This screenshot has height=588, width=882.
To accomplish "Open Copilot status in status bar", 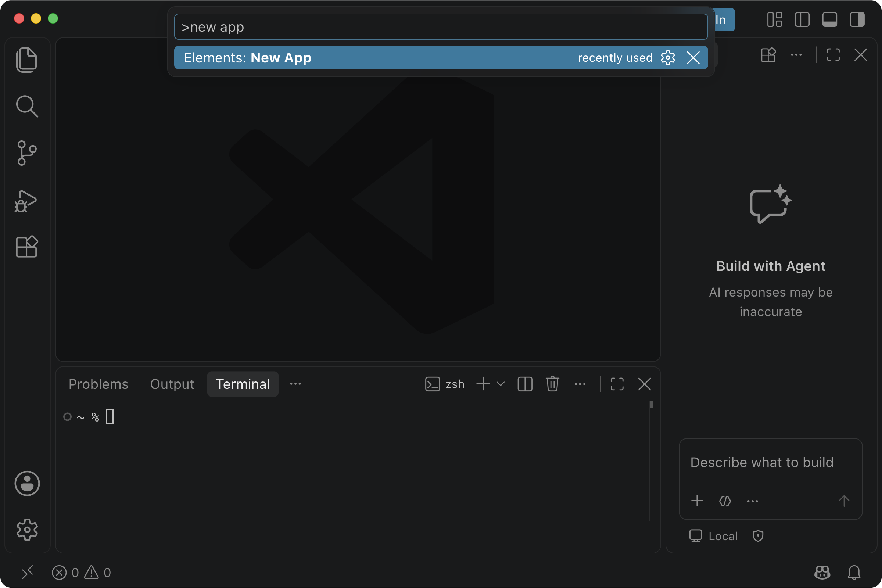I will [822, 573].
